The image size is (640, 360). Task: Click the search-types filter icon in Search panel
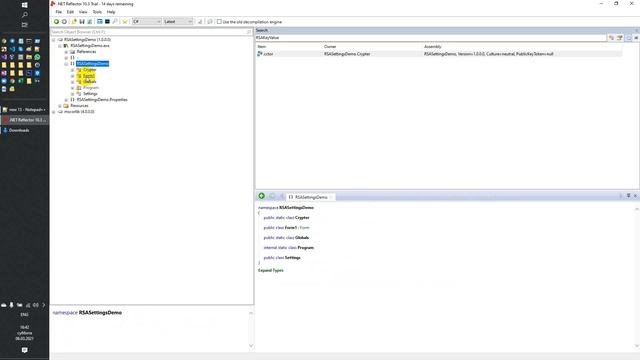point(611,38)
